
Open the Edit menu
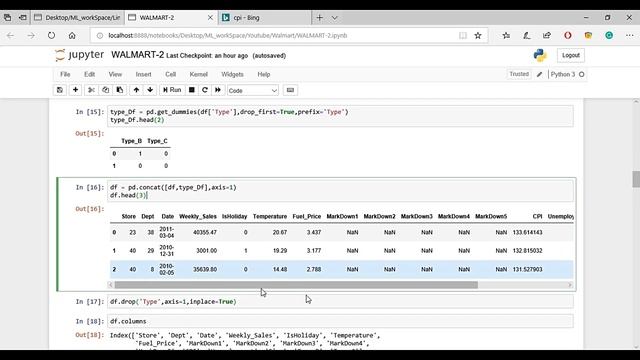[x=89, y=74]
